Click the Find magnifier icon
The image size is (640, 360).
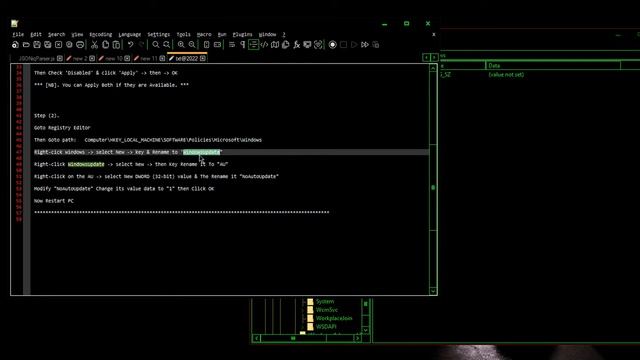click(156, 44)
